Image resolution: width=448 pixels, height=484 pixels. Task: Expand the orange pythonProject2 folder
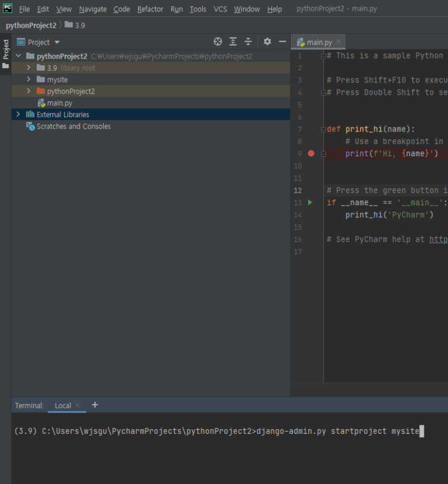pos(29,91)
